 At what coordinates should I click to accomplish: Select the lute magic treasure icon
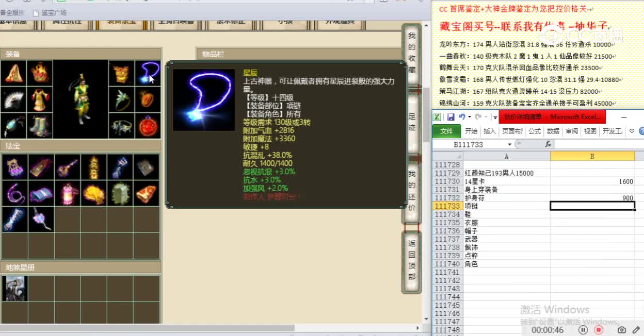(x=67, y=167)
